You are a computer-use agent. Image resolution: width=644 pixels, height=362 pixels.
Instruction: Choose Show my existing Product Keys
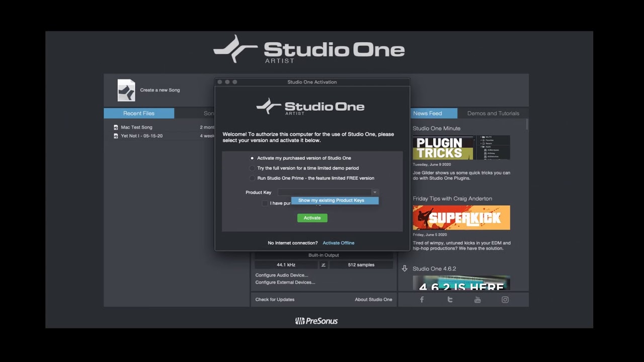335,201
